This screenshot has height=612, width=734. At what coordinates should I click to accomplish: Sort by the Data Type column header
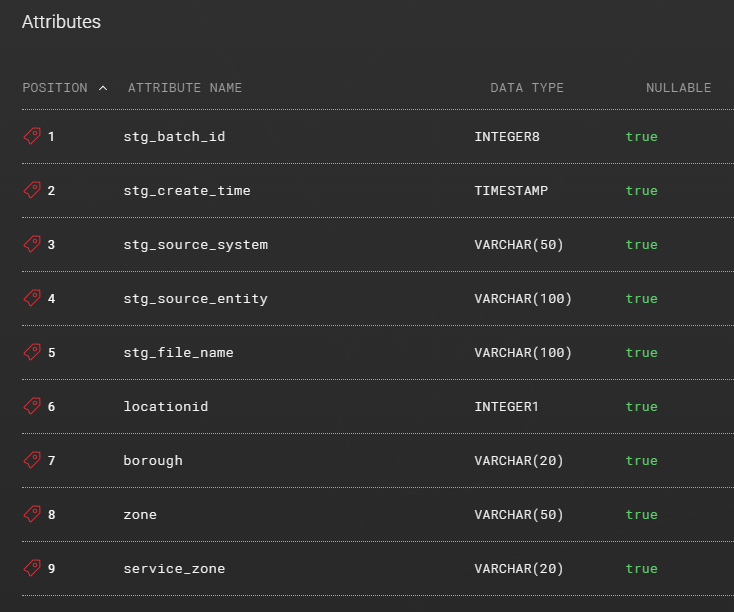pos(527,88)
